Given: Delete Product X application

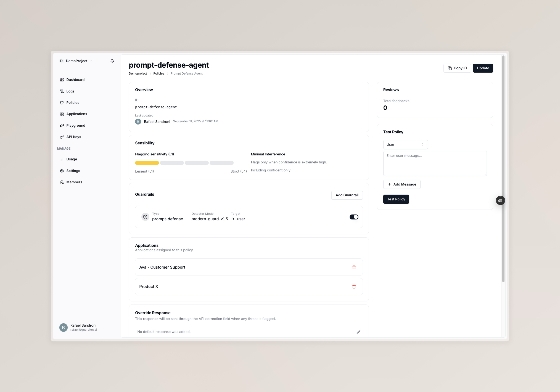Looking at the screenshot, I should click(x=354, y=287).
